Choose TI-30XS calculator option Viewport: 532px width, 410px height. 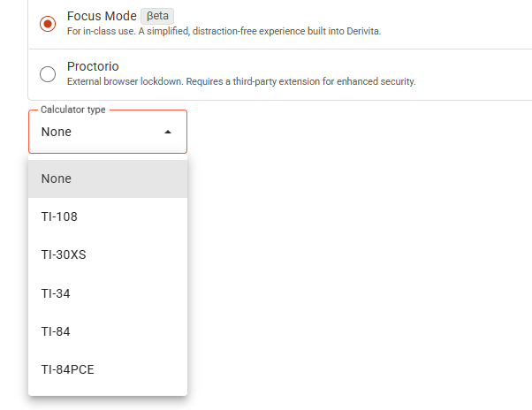(x=108, y=254)
